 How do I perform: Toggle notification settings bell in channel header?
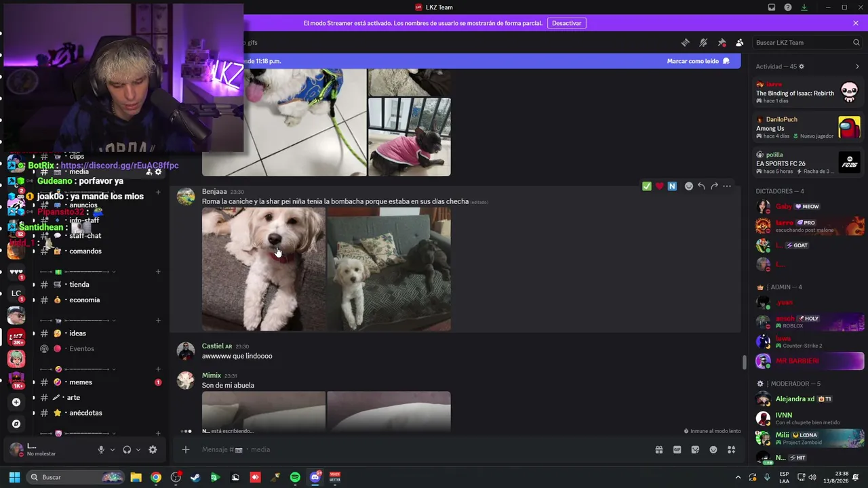(703, 43)
